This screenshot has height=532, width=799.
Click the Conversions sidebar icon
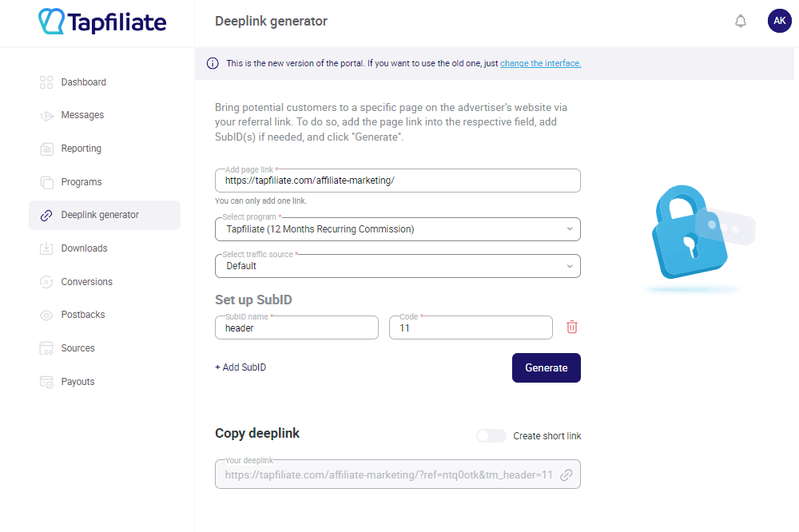46,281
